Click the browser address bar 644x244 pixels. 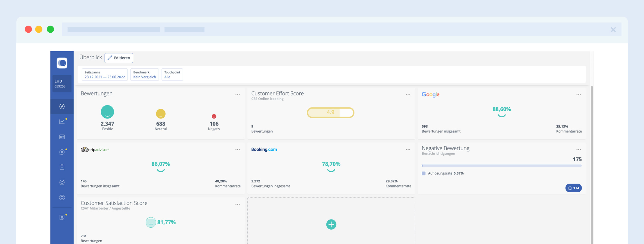pyautogui.click(x=342, y=29)
